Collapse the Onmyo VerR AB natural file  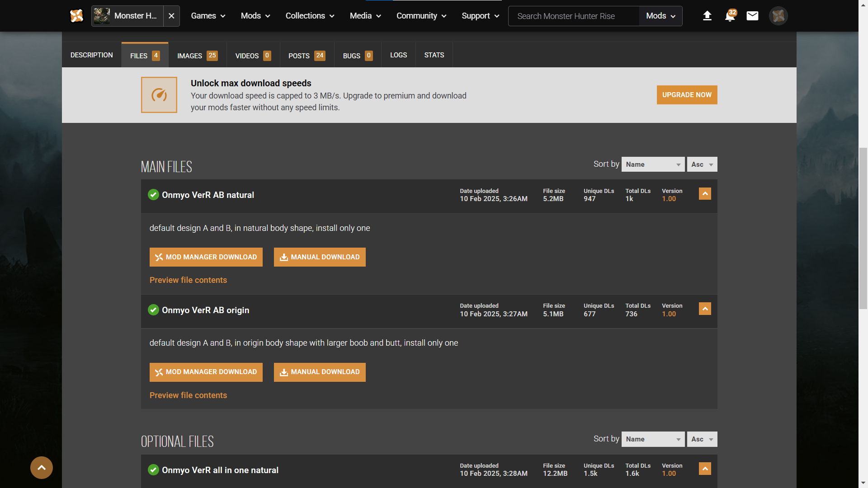[705, 194]
